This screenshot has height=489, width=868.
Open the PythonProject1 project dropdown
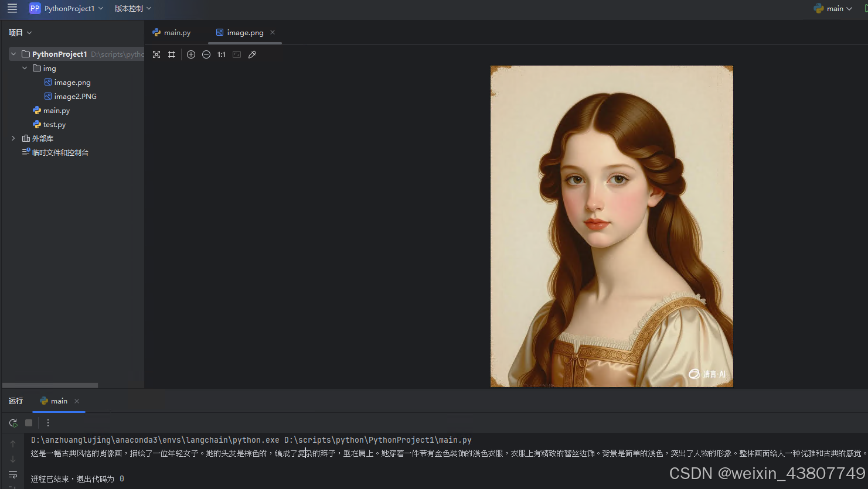67,8
